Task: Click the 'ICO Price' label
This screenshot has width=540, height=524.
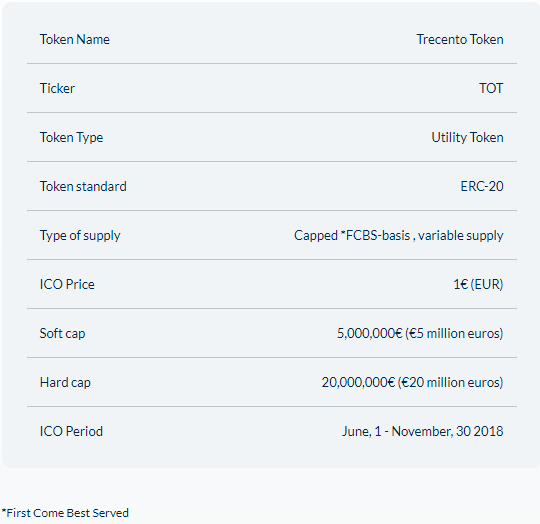Action: (x=67, y=284)
